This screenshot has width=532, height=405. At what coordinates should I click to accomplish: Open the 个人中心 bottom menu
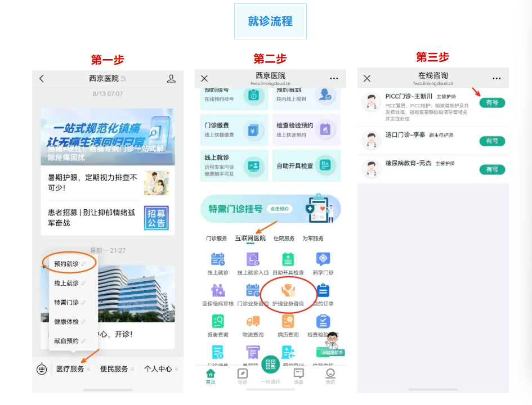coord(158,369)
